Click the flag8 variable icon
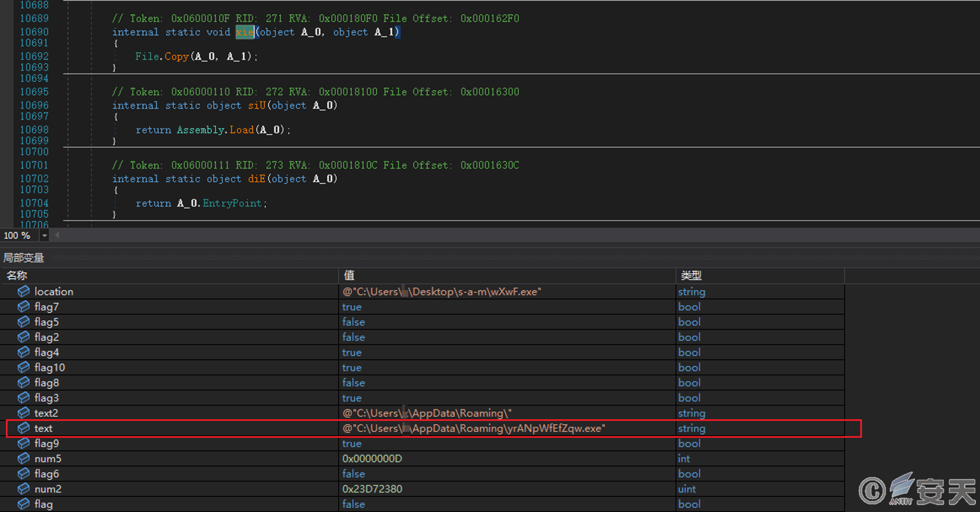980x512 pixels. click(x=23, y=382)
